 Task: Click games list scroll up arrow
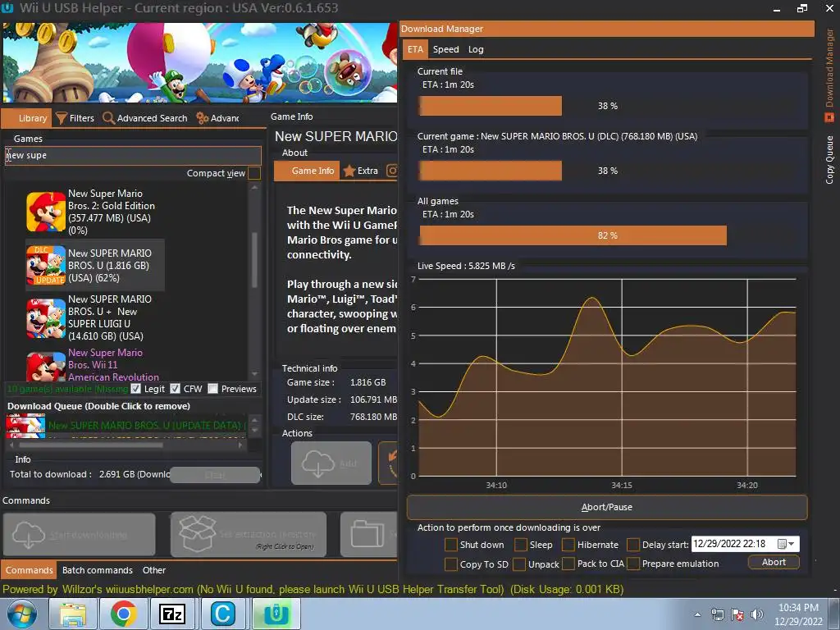click(254, 188)
